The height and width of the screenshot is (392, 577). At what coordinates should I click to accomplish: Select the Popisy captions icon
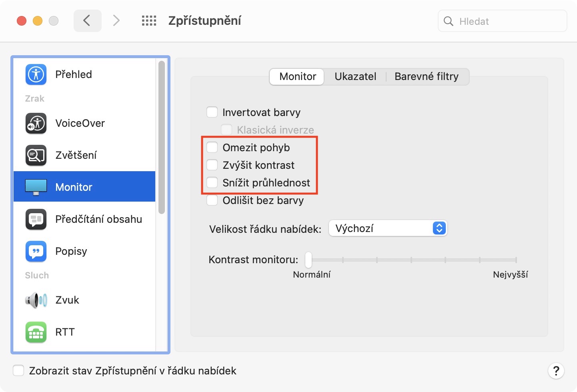(x=36, y=251)
